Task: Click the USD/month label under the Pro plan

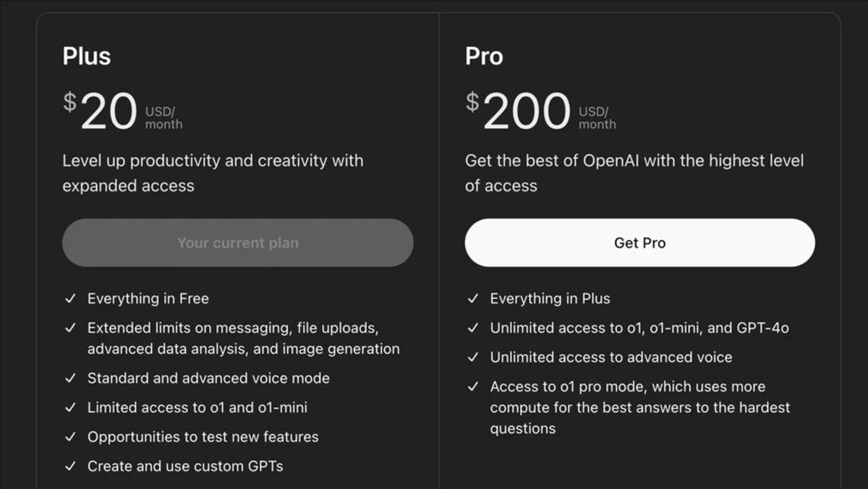Action: pos(597,118)
